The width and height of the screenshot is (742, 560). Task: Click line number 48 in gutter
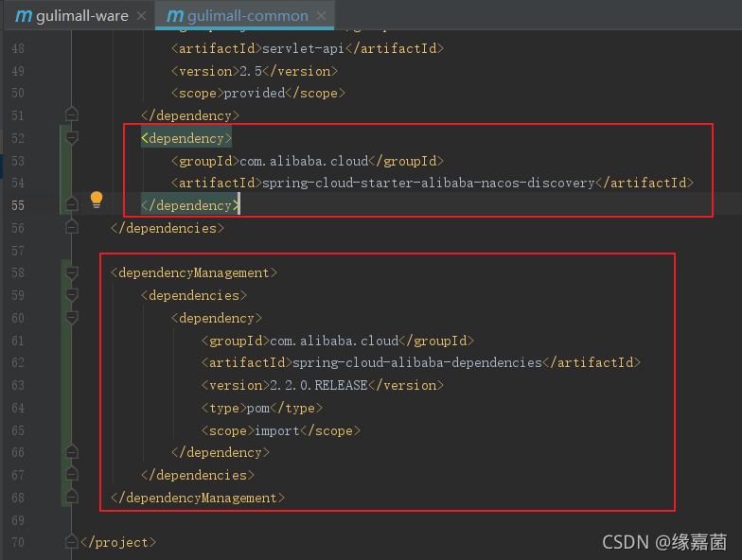[x=18, y=49]
